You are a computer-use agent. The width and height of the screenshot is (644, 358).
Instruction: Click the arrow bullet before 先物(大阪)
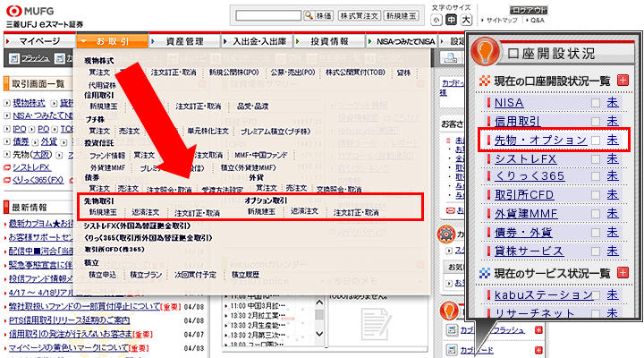coord(7,155)
